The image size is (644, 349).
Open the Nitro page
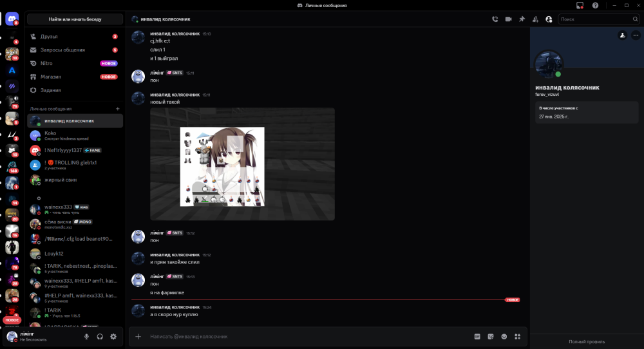click(x=75, y=63)
